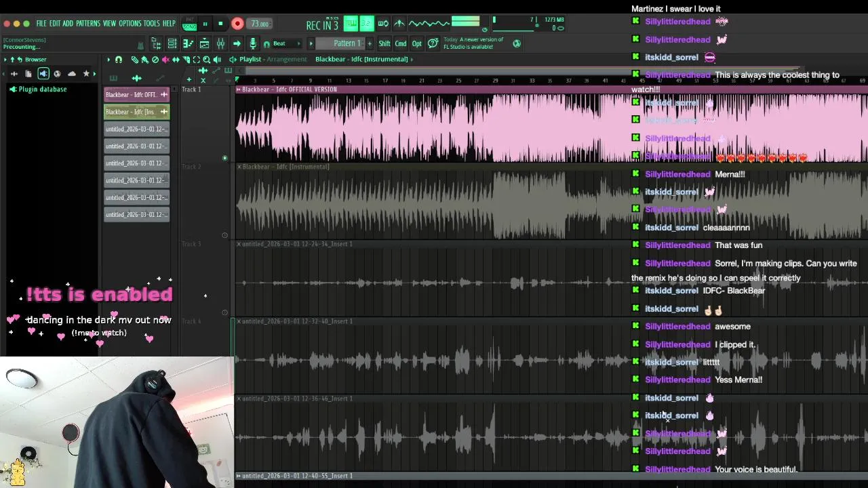868x488 pixels.
Task: Select the playlist Playback speaker tool
Action: coord(217,59)
